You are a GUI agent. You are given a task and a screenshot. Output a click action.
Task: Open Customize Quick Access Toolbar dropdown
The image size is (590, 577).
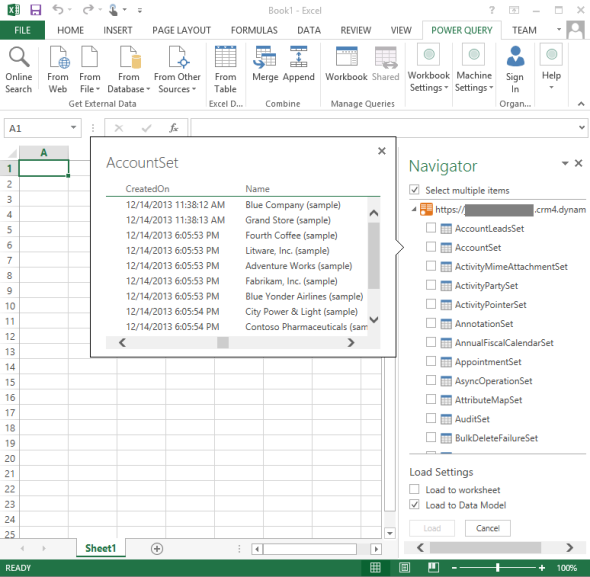[140, 10]
